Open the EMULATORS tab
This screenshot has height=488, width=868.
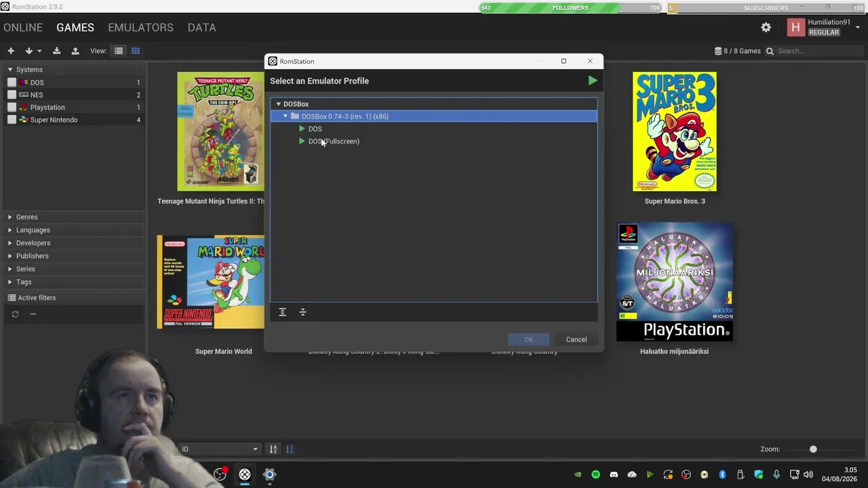tap(140, 27)
